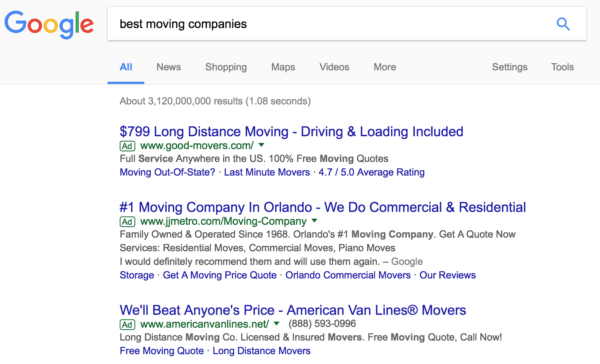
Task: Click the Last Minute Movers sitelink
Action: [x=267, y=172]
